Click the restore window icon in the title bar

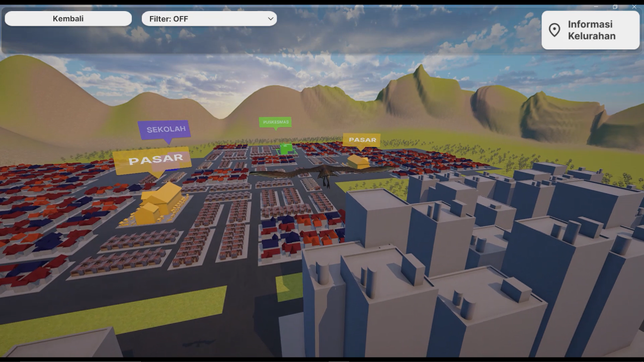point(615,7)
